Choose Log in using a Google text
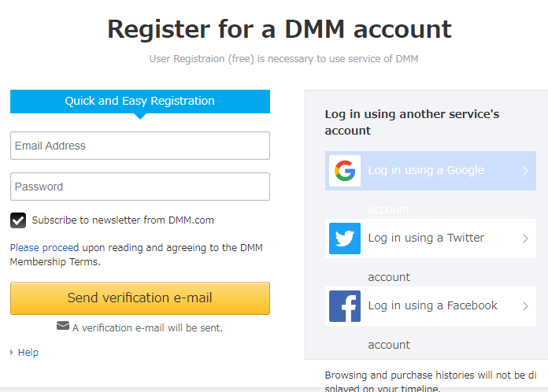548x392 pixels. tap(426, 171)
